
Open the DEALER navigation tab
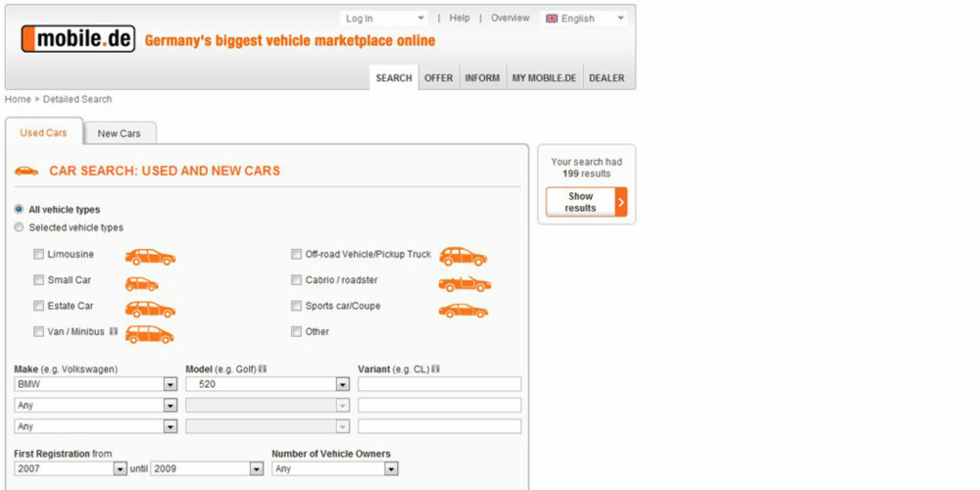click(607, 78)
